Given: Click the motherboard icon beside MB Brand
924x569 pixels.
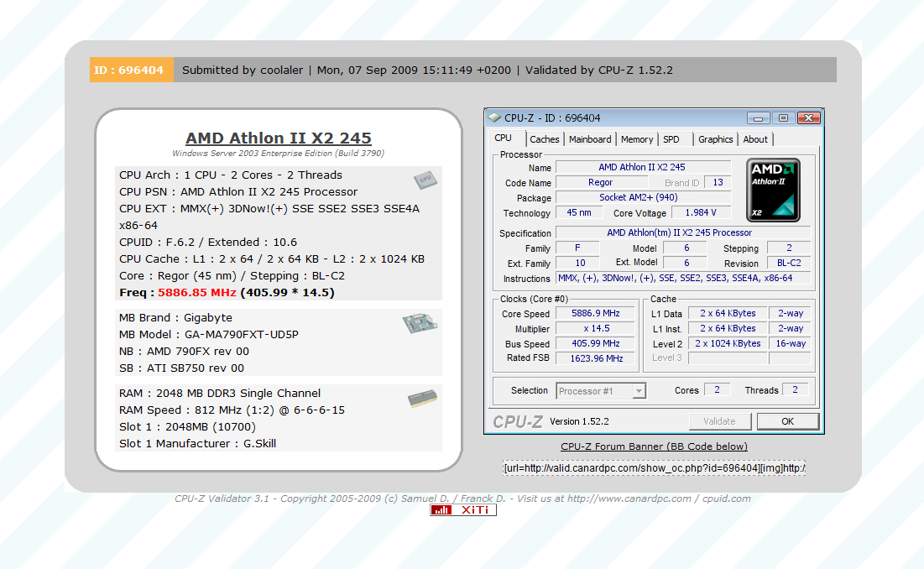Looking at the screenshot, I should click(x=420, y=322).
